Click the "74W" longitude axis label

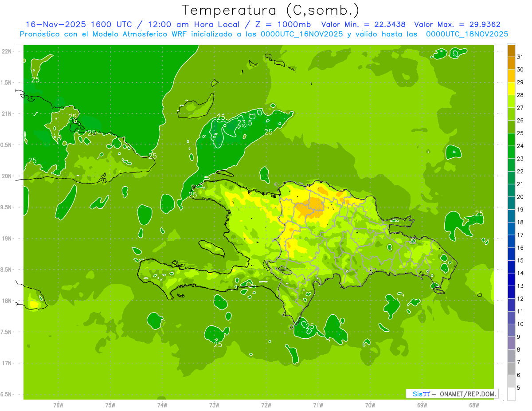[162, 405]
